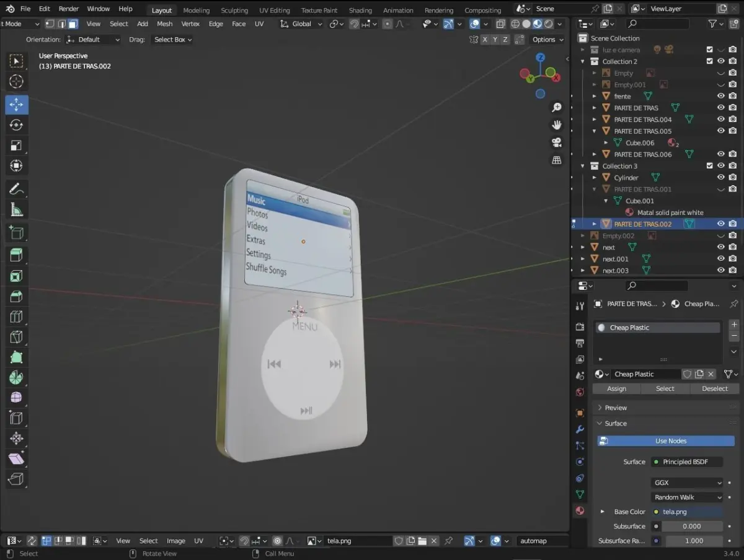Click the pin icon in properties breadcrumb

pos(734,304)
